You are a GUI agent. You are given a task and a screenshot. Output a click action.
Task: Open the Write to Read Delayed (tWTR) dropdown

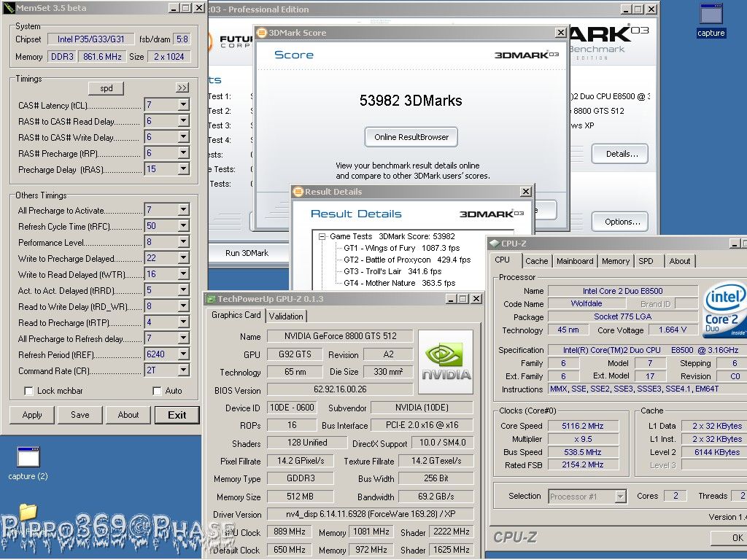click(x=183, y=274)
